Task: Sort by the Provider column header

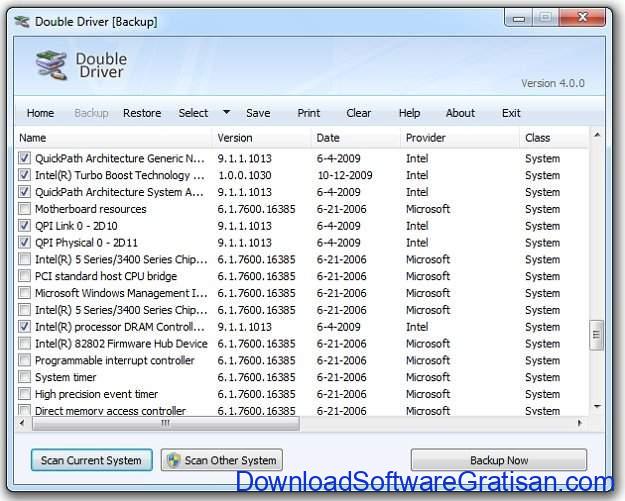Action: point(460,138)
